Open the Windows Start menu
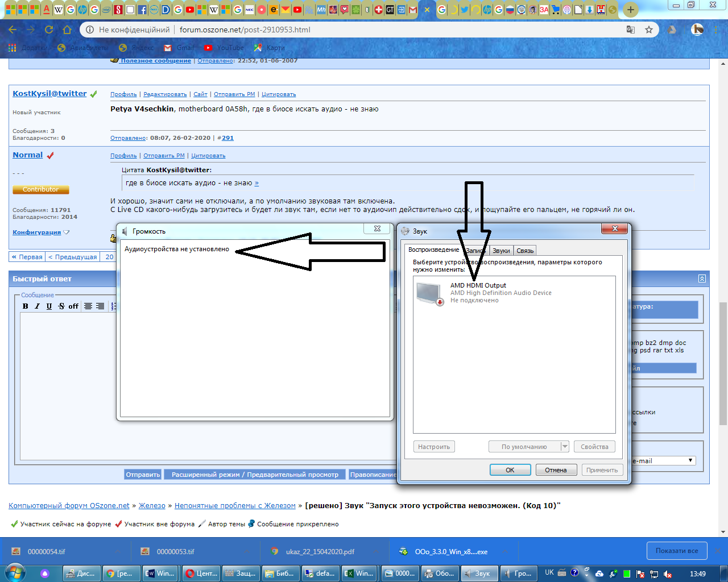Viewport: 728px width, 582px height. [x=15, y=572]
